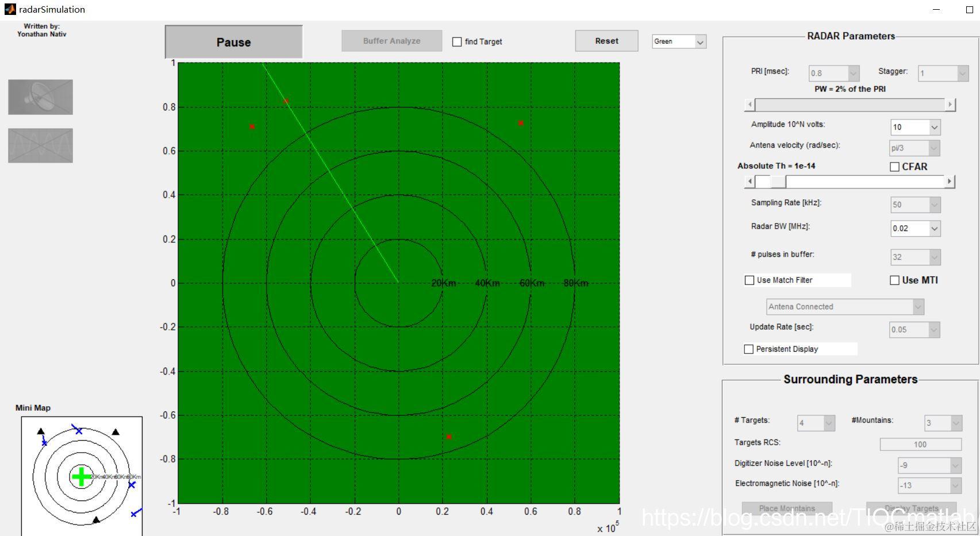Toggle the Persistent Display checkbox
This screenshot has width=980, height=536.
(x=749, y=349)
